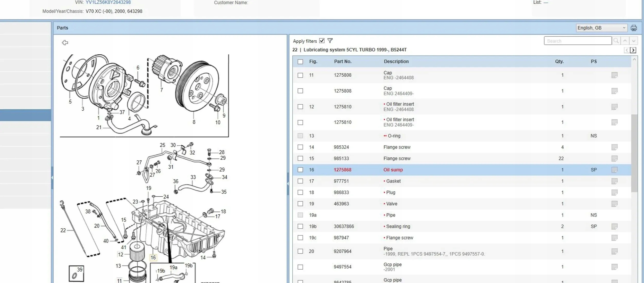The width and height of the screenshot is (644, 283).
Task: Check the Oil sump 1275868 row
Action: pyautogui.click(x=300, y=170)
